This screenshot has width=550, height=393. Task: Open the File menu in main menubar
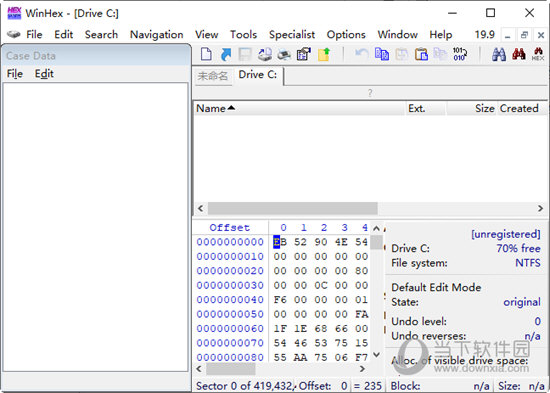(34, 34)
